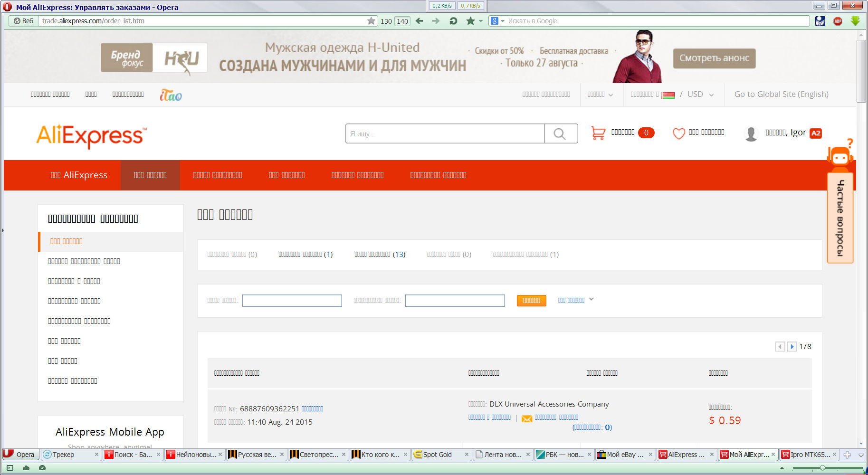Click the forward arrow navigation button
Image resolution: width=868 pixels, height=475 pixels.
pos(436,21)
